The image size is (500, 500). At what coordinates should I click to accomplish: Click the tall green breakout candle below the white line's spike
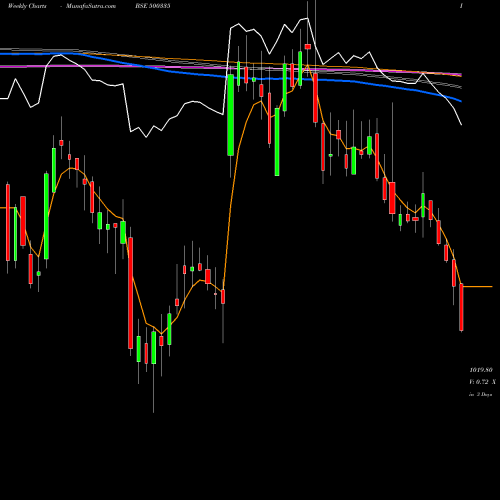[x=230, y=115]
